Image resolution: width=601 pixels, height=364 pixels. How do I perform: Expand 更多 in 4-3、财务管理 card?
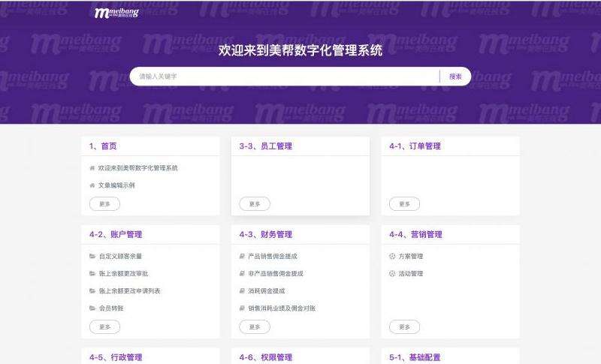point(255,327)
